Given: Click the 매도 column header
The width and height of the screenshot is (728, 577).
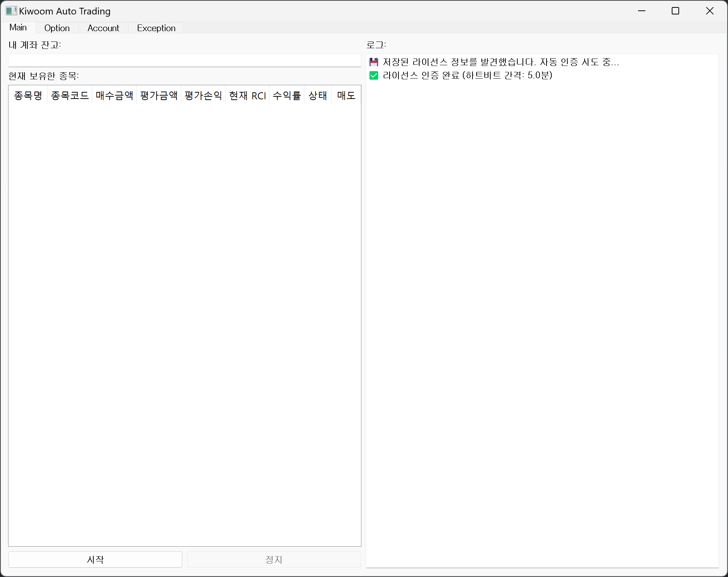Looking at the screenshot, I should (x=346, y=96).
